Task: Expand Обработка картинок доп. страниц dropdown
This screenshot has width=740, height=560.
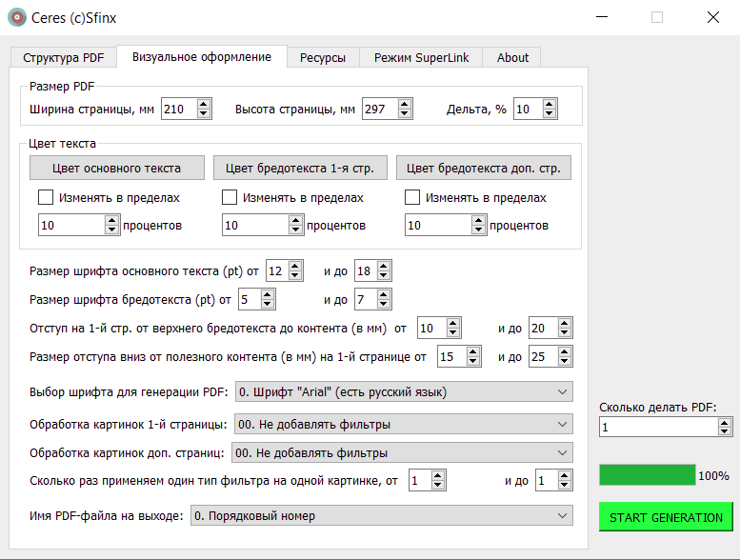Action: click(402, 453)
